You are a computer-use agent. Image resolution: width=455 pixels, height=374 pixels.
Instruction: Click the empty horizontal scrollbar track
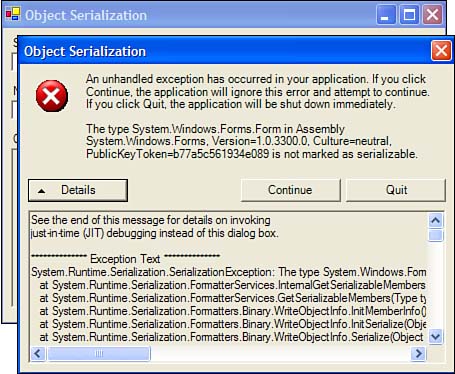click(x=281, y=353)
